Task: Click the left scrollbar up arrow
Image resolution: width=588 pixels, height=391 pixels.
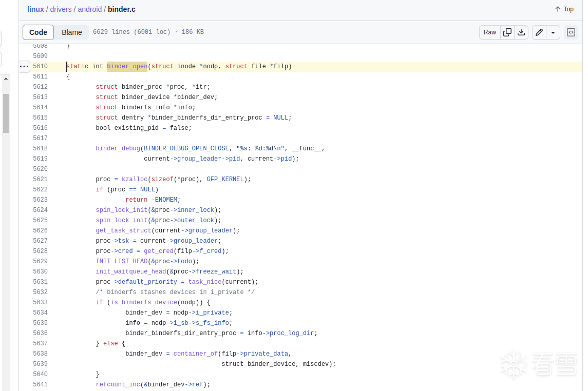Action: point(6,79)
